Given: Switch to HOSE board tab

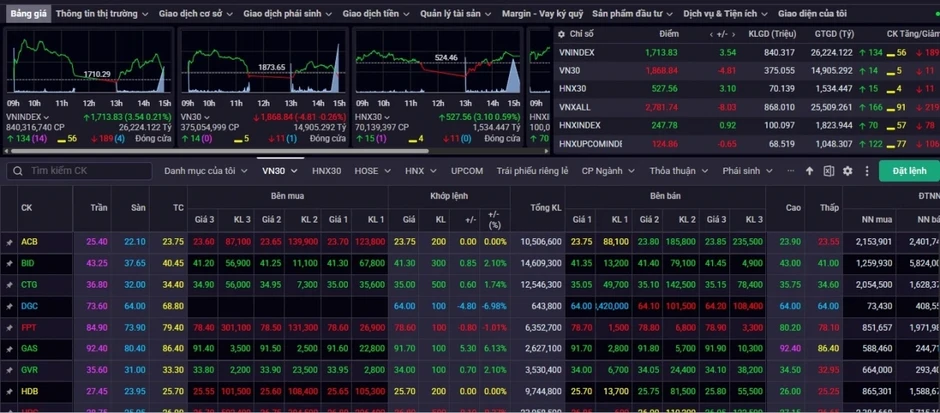Looking at the screenshot, I should [372, 171].
